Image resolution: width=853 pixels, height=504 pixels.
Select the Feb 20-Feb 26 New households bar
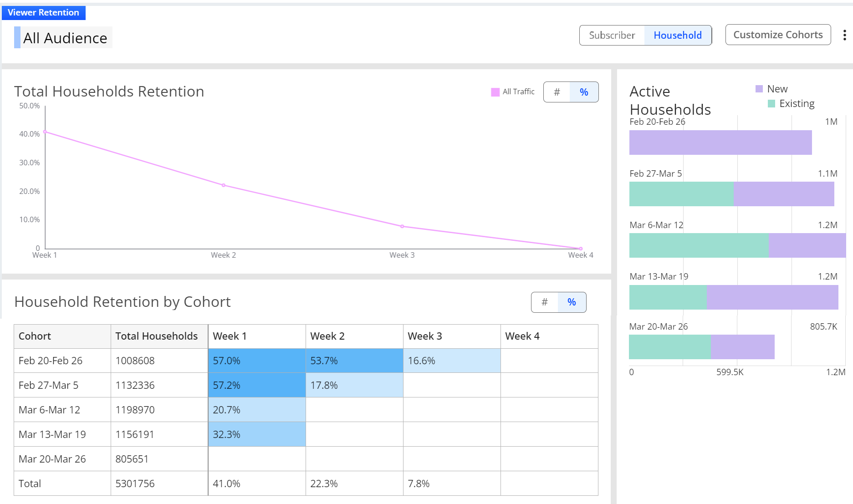(720, 143)
